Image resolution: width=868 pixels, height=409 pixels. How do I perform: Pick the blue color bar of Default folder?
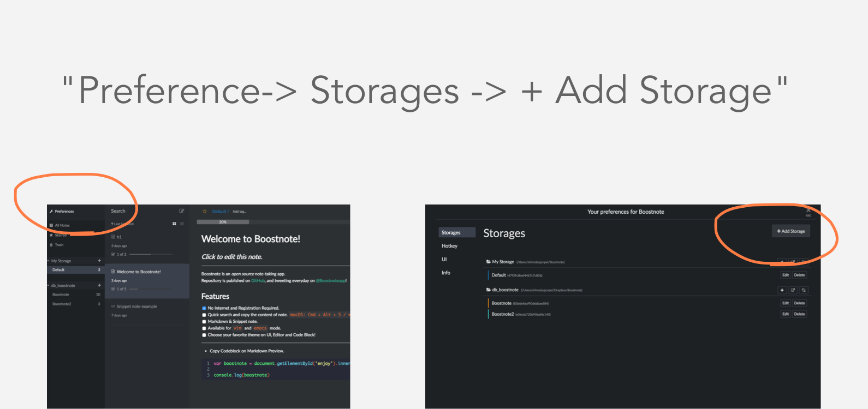click(x=489, y=275)
